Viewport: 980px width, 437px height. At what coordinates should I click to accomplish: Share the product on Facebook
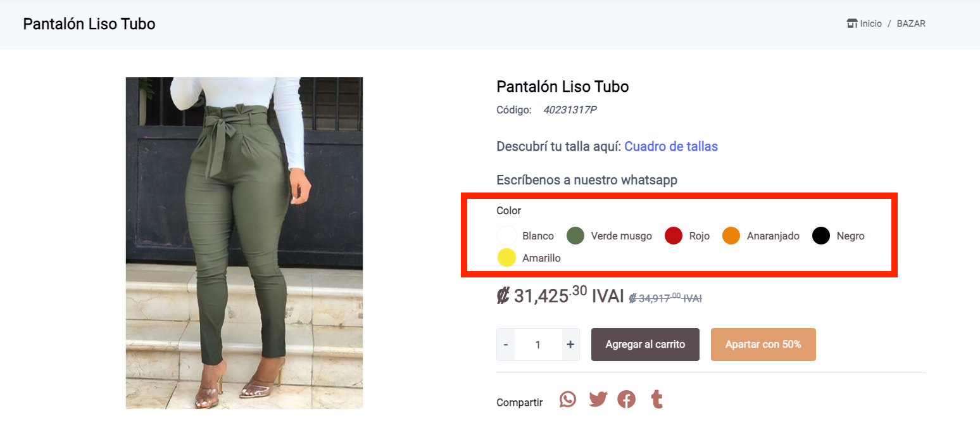click(627, 400)
